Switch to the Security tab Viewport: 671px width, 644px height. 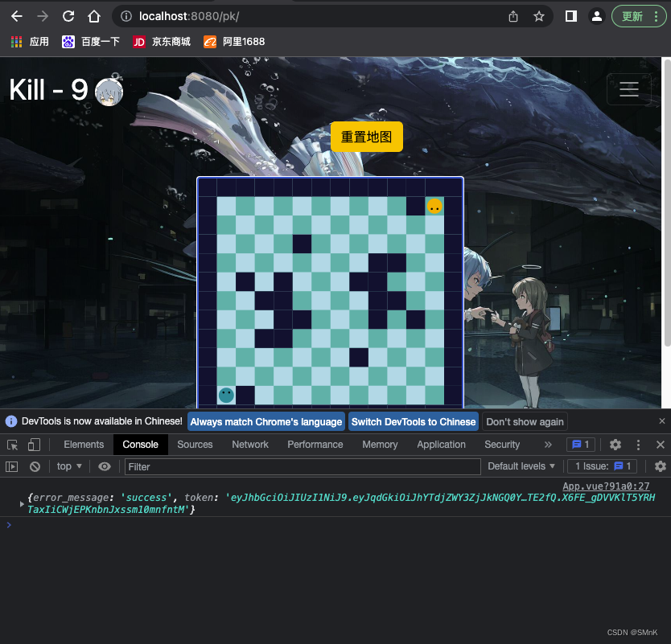pyautogui.click(x=502, y=445)
